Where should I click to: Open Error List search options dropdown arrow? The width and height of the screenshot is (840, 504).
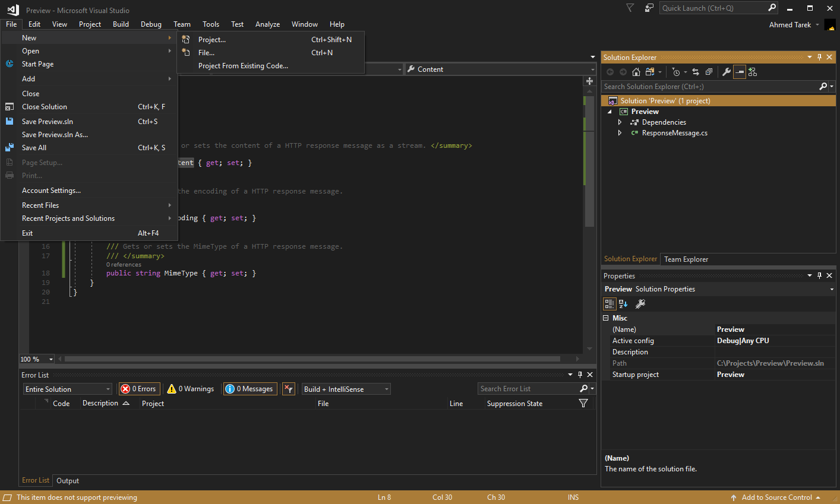(x=592, y=389)
